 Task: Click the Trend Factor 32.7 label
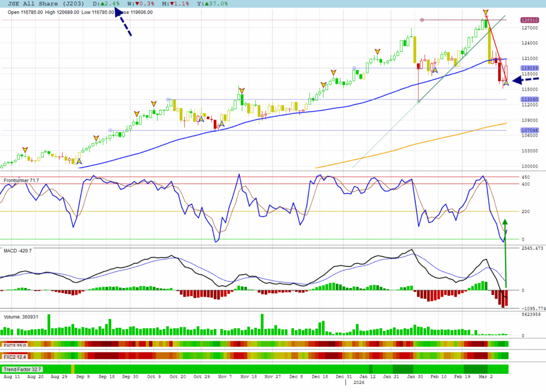22,369
